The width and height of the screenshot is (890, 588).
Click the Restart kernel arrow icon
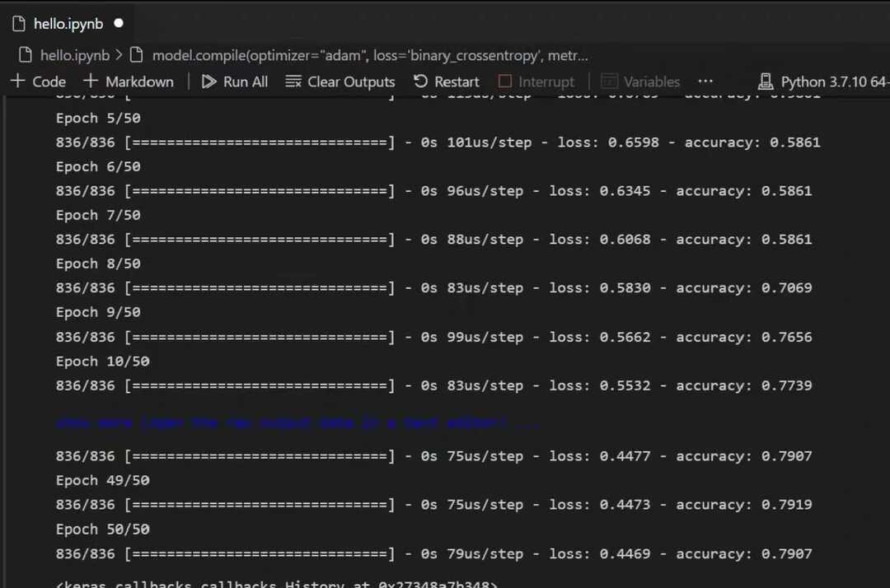(x=420, y=82)
